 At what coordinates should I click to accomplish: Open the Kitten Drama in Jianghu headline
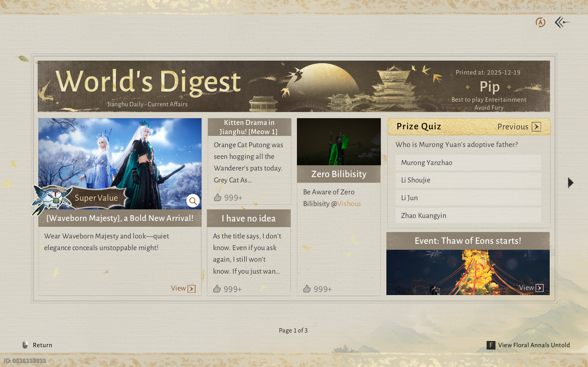pos(249,127)
